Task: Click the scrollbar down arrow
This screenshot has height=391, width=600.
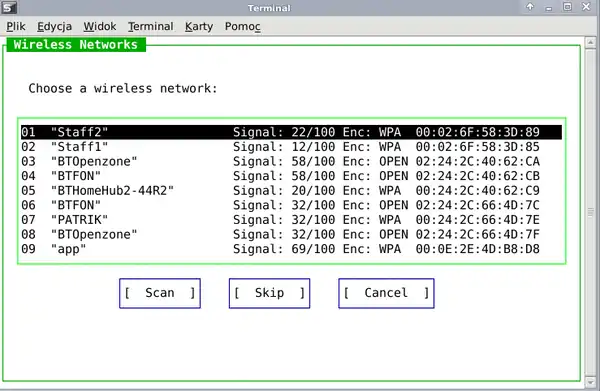Action: coord(590,381)
